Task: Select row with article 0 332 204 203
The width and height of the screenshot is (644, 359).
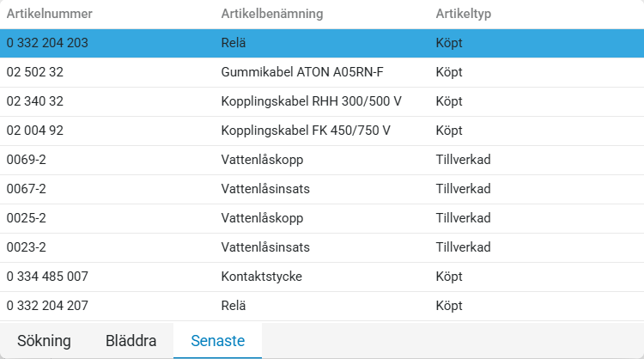Action: (322, 43)
